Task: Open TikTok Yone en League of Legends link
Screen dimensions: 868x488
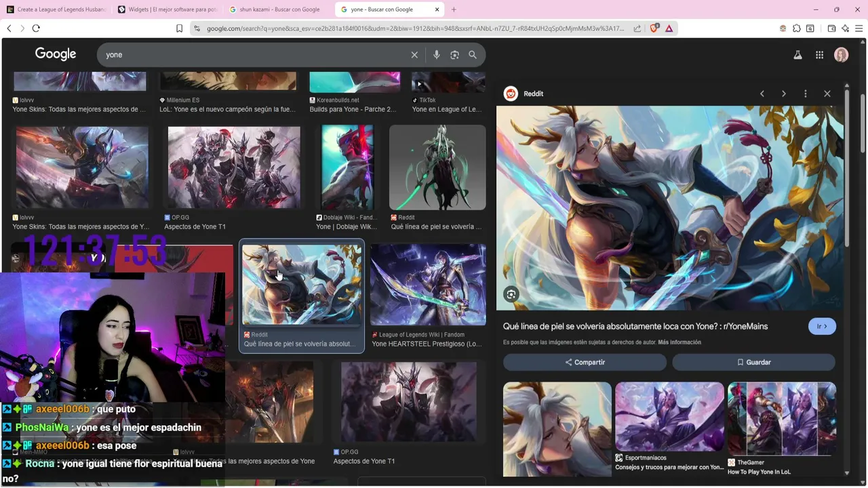Action: (x=446, y=109)
